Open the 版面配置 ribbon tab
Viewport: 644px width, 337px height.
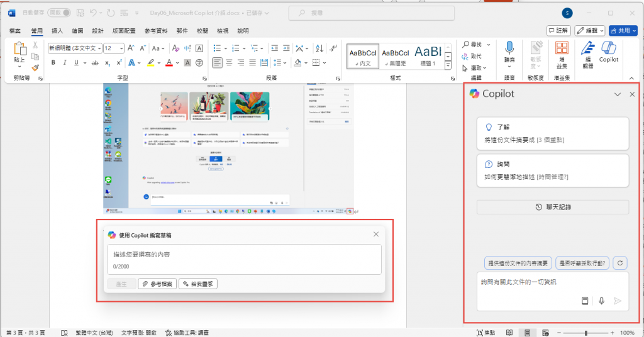tap(124, 31)
